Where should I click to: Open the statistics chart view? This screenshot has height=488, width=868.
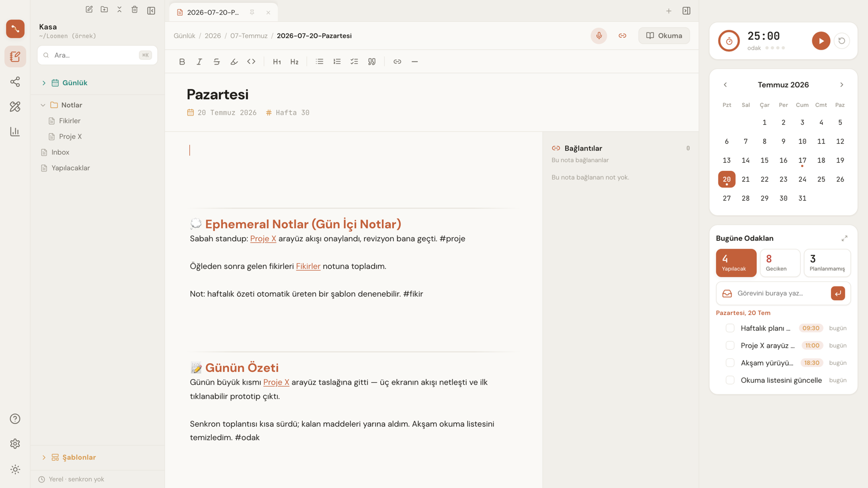pos(15,132)
